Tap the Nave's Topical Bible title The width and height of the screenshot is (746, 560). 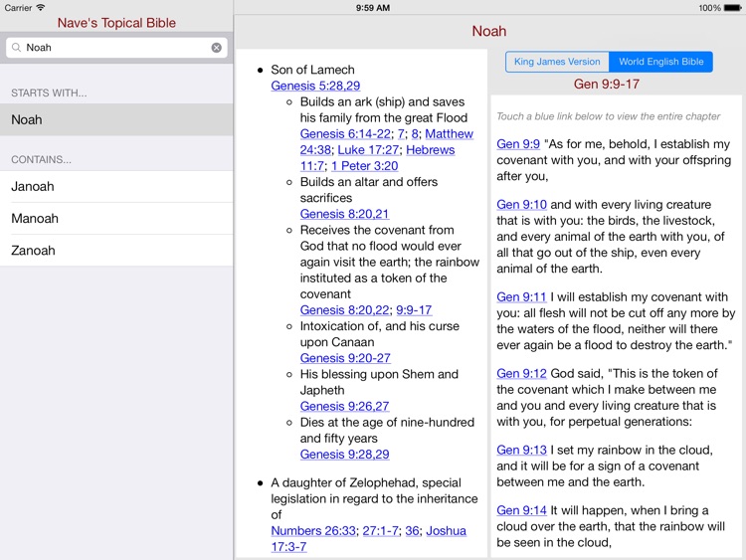116,23
